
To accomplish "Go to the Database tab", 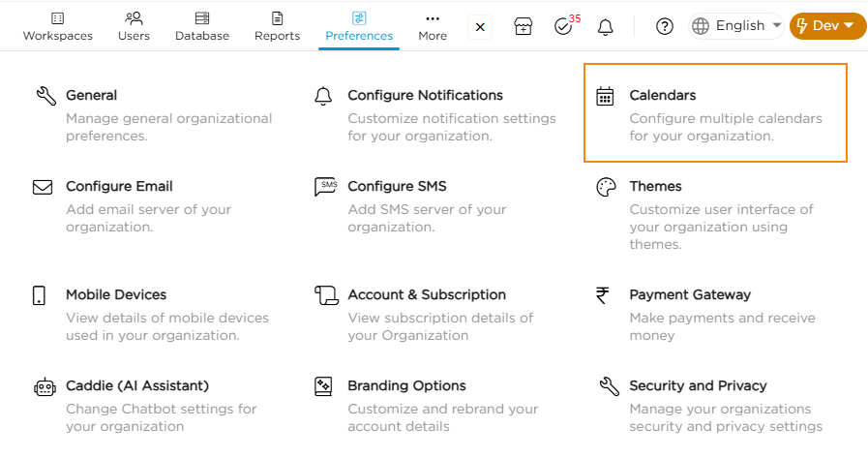I will (x=202, y=26).
